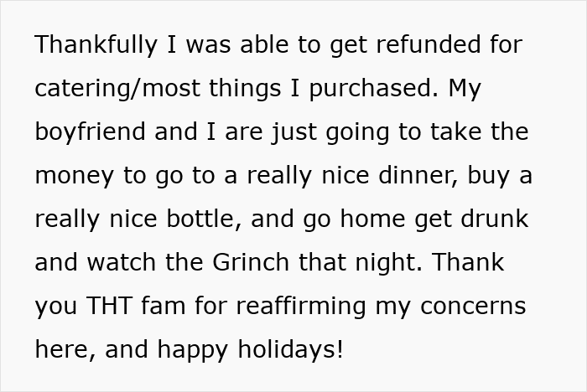Click the "THT" abbreviation
This screenshot has width=587, height=392.
(109, 307)
